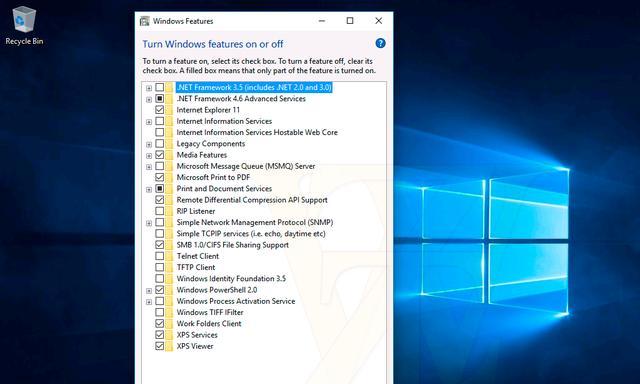640x384 pixels.
Task: Click the folder icon beside XPS Viewer
Action: tap(169, 346)
